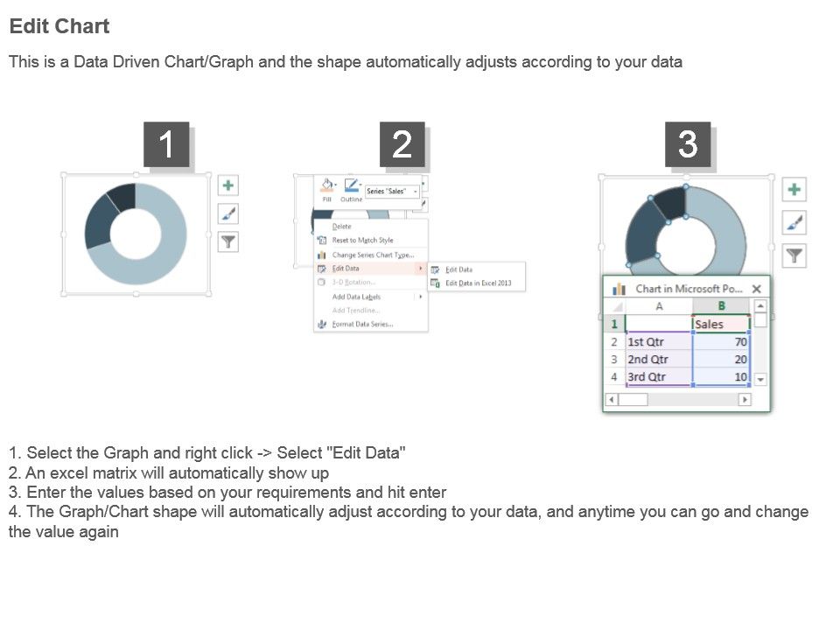This screenshot has width=840, height=630.
Task: Select the cell containing 70
Action: tap(720, 341)
